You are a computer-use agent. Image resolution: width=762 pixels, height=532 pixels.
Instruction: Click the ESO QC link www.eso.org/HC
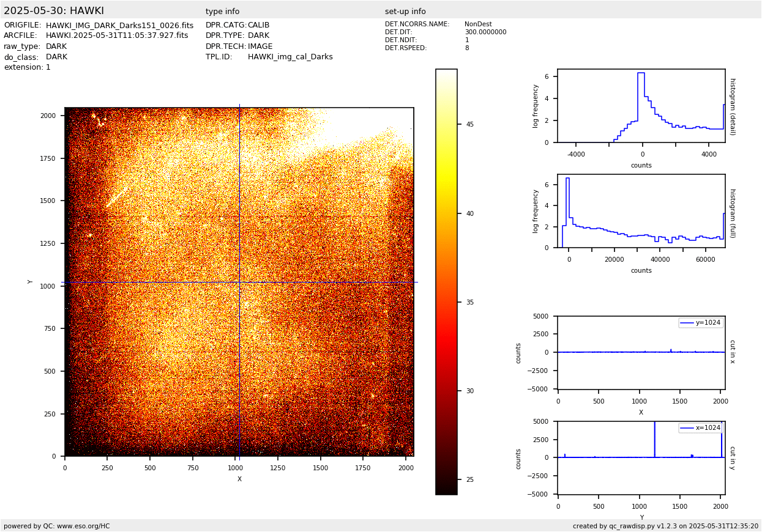83,526
